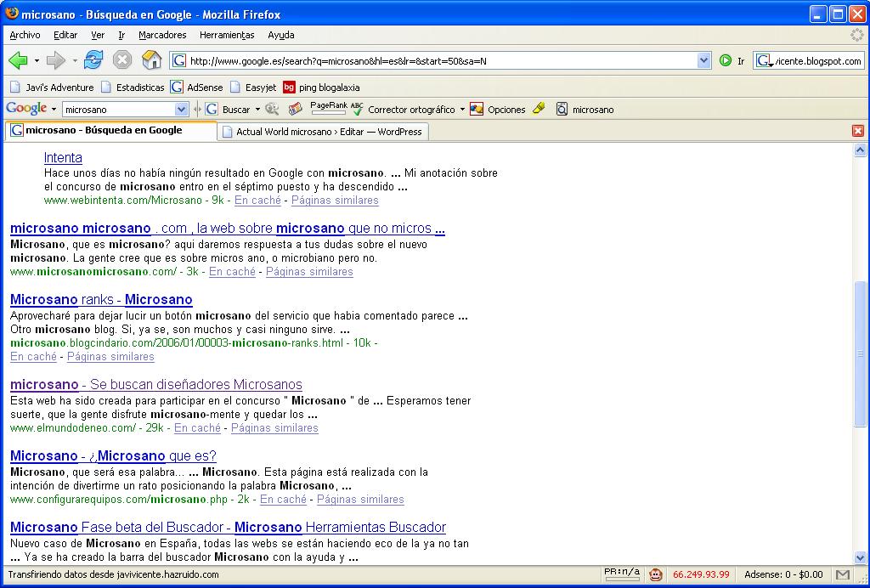The width and height of the screenshot is (870, 588).
Task: Open the Forward button history dropdown
Action: pyautogui.click(x=75, y=60)
